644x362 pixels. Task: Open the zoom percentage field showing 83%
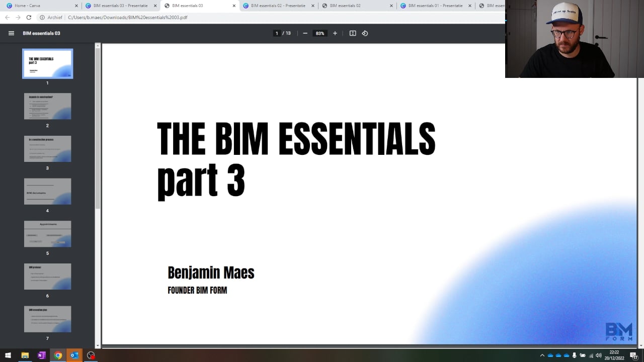[319, 33]
